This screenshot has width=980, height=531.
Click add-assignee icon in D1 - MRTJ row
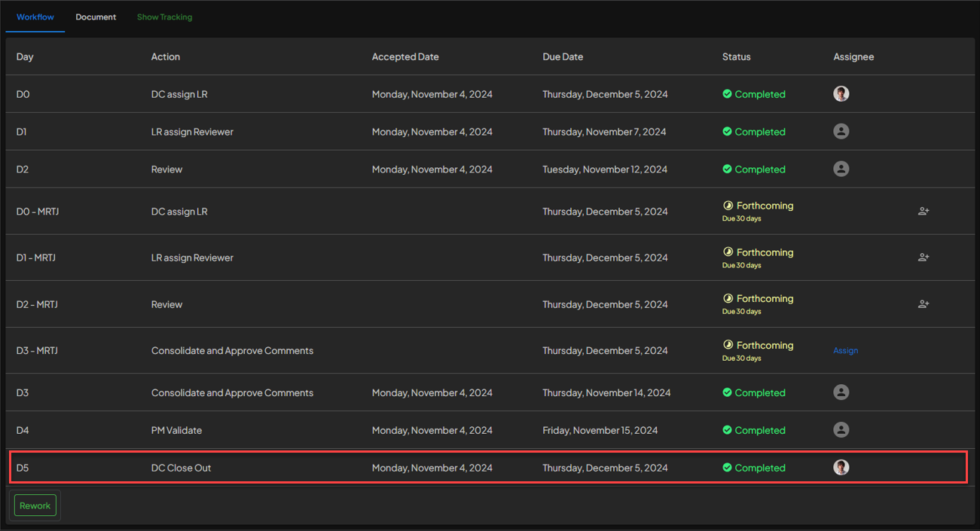click(x=924, y=258)
